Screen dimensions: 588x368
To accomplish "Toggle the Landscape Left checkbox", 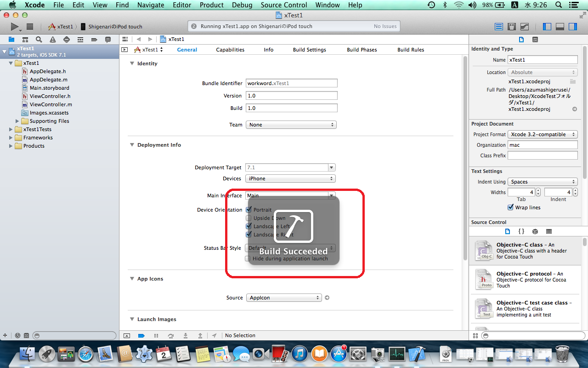I will 249,226.
